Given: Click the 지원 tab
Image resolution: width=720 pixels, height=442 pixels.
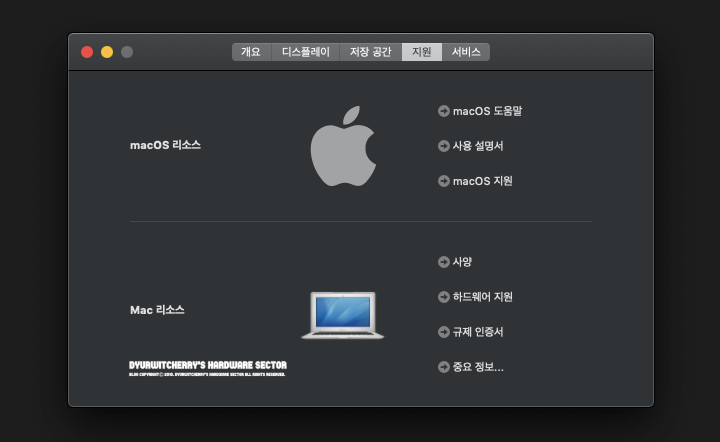Looking at the screenshot, I should 422,52.
